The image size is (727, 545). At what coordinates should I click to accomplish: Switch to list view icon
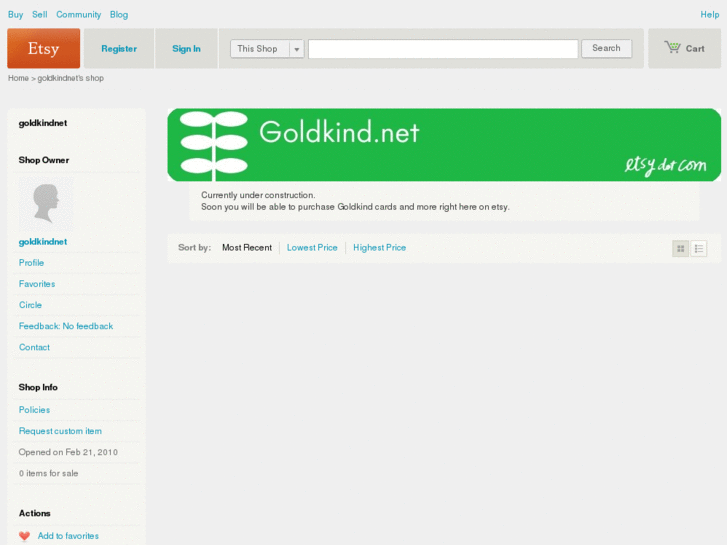[699, 249]
